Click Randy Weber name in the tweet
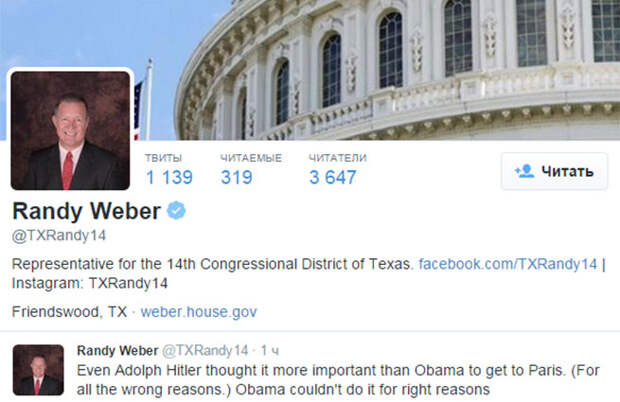Viewport: 620px width, 402px height. click(117, 350)
